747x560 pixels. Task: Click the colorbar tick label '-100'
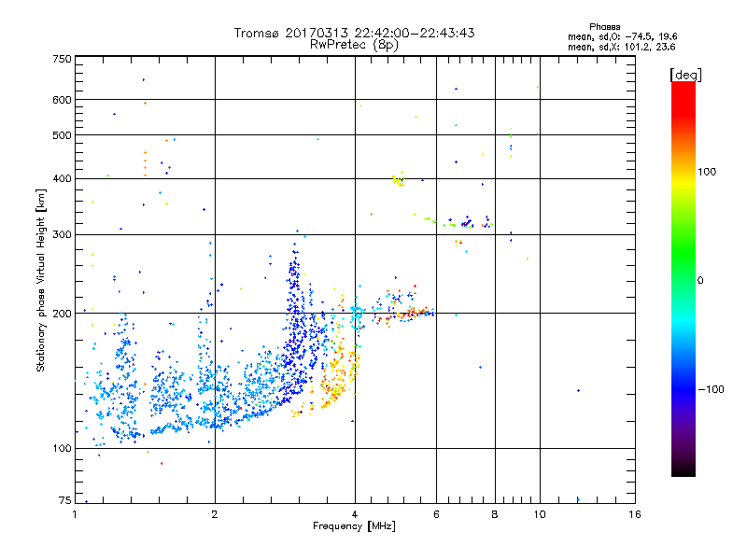click(711, 389)
